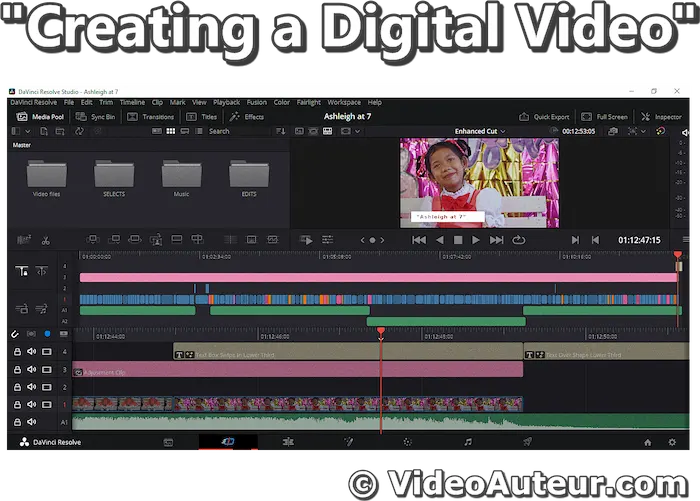The image size is (700, 501).
Task: Open the Resolve FX color wheel icon
Action: tap(660, 131)
